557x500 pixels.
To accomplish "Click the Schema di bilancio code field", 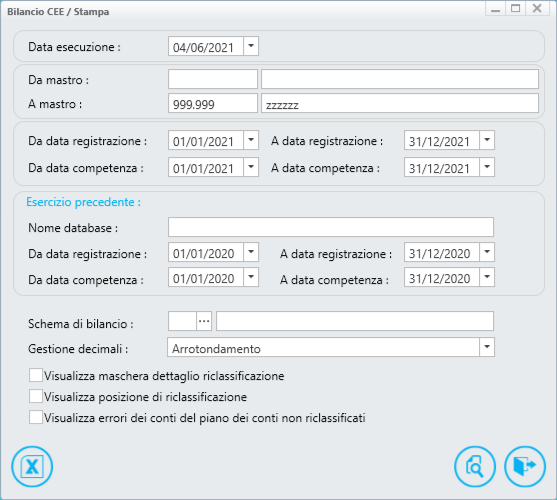I will [x=183, y=321].
